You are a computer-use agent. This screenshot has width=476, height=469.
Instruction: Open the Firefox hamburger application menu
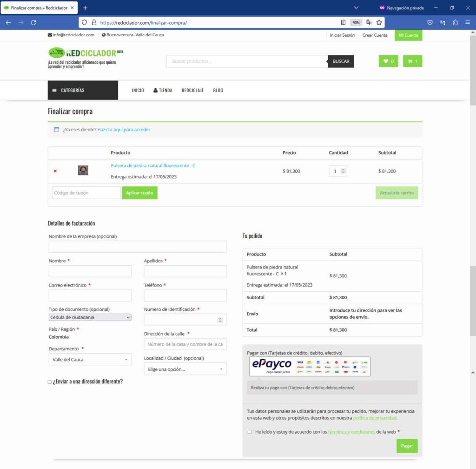point(467,22)
